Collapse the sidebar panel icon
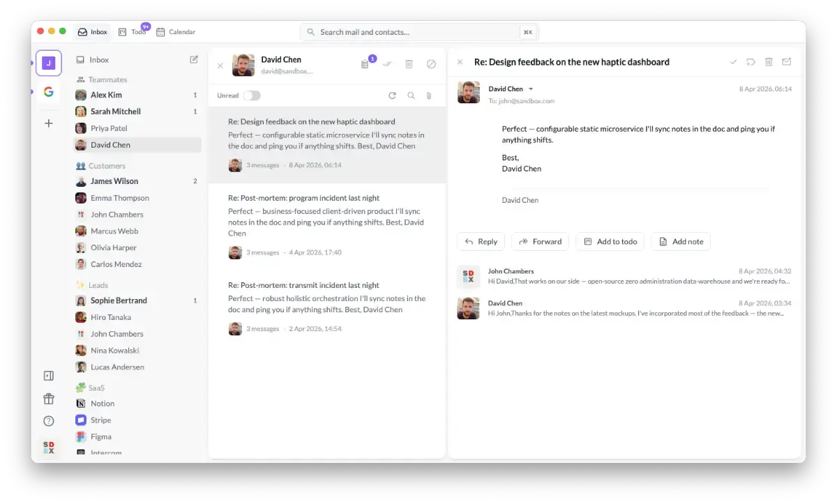This screenshot has width=837, height=504. [x=48, y=376]
